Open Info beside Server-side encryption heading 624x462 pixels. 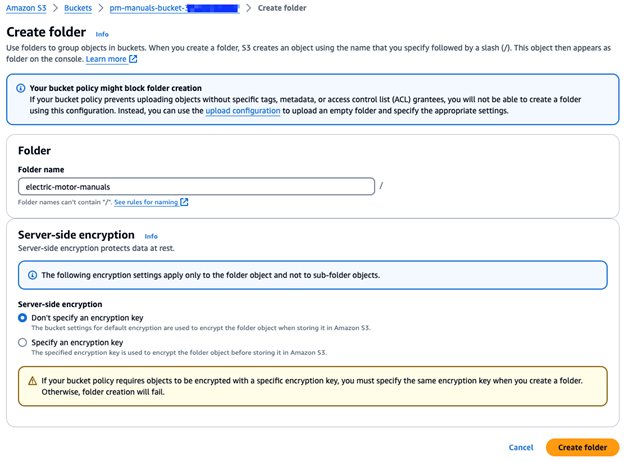(x=151, y=236)
